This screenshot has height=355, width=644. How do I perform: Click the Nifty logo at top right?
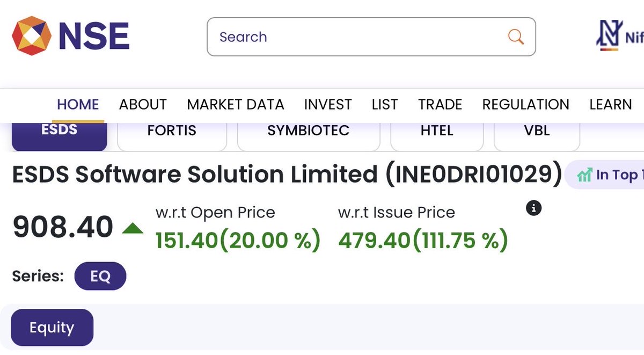coord(620,35)
